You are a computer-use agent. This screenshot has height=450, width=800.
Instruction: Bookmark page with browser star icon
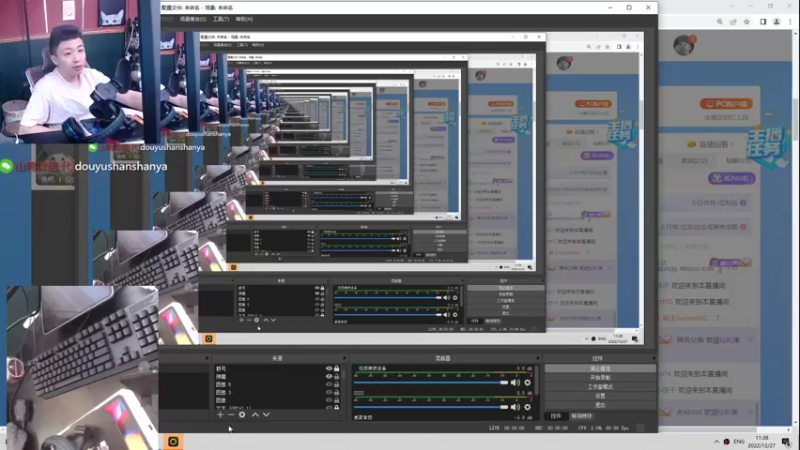tap(746, 22)
